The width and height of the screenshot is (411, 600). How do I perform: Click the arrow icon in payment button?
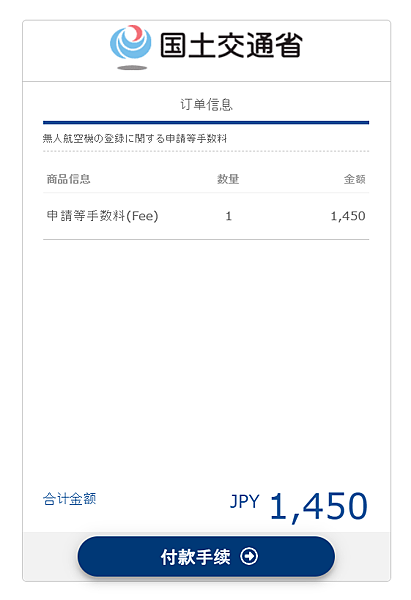pyautogui.click(x=249, y=556)
